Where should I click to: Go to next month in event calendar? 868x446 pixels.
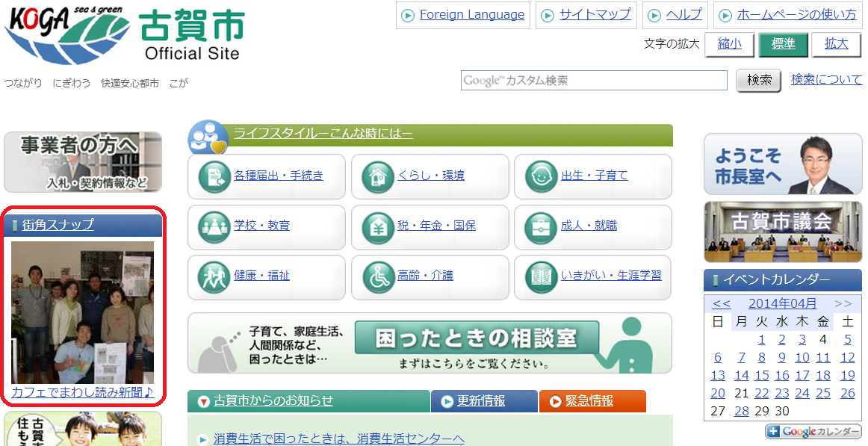click(x=843, y=303)
